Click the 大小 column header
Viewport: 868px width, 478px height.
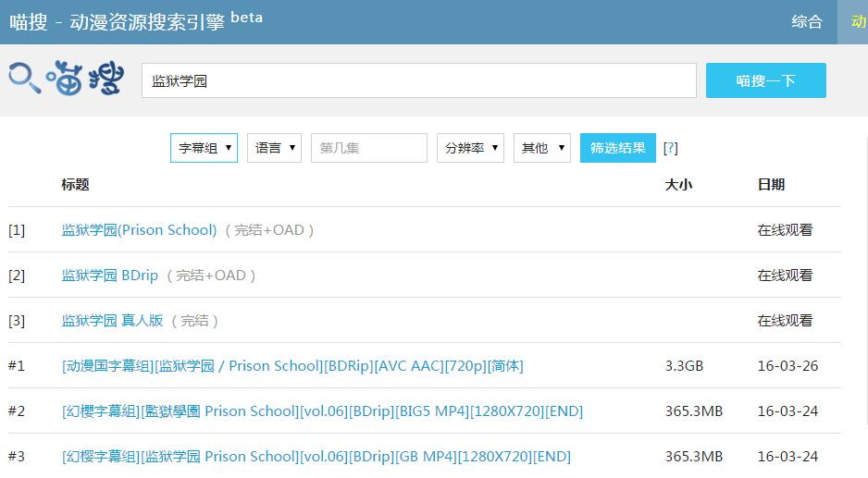(x=678, y=184)
